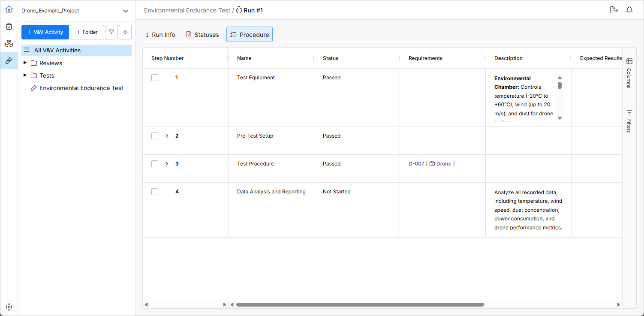Image resolution: width=644 pixels, height=316 pixels.
Task: Click the double-chevron expand all icon
Action: 125,32
